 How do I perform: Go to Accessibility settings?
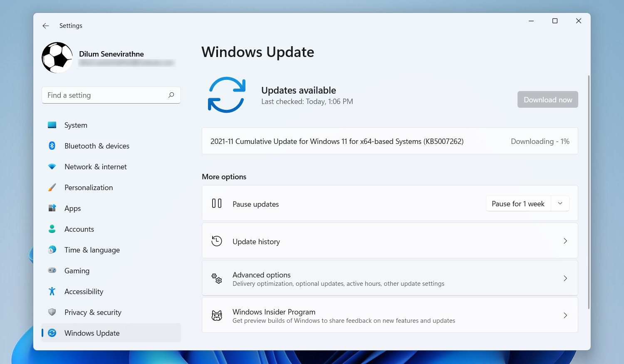(111, 292)
